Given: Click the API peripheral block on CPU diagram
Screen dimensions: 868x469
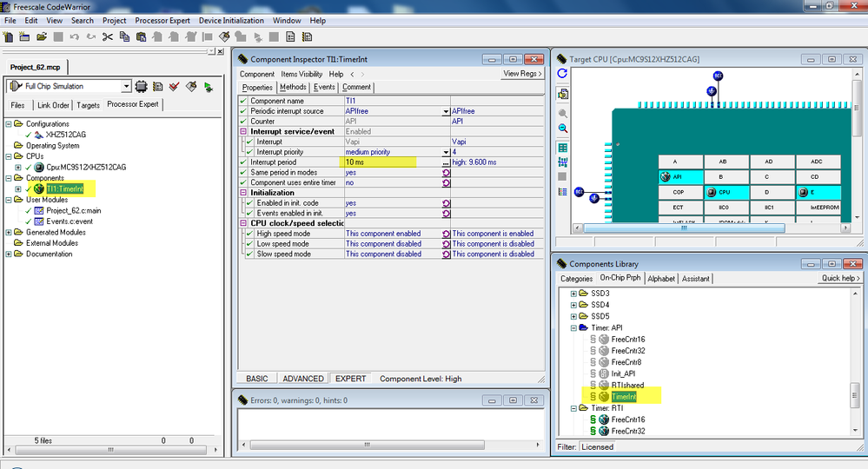Looking at the screenshot, I should click(x=681, y=177).
